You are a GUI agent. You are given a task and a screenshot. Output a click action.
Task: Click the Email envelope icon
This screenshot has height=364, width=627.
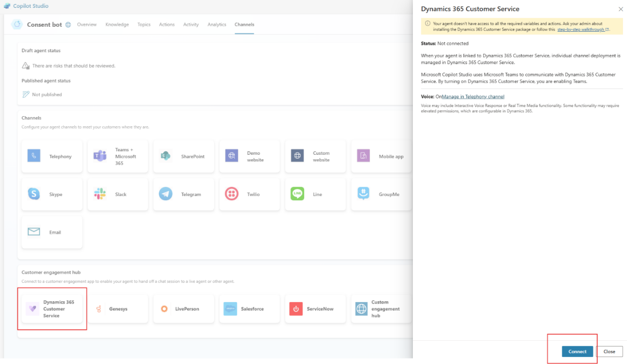tap(34, 232)
